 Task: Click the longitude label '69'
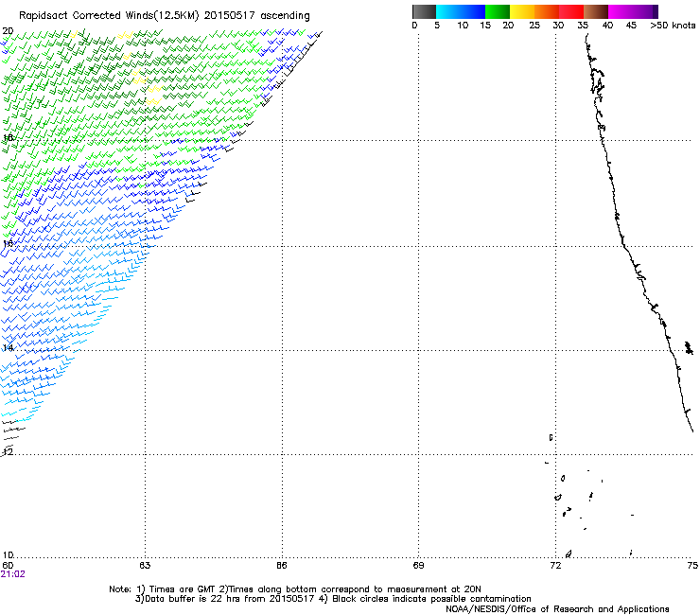[x=418, y=566]
